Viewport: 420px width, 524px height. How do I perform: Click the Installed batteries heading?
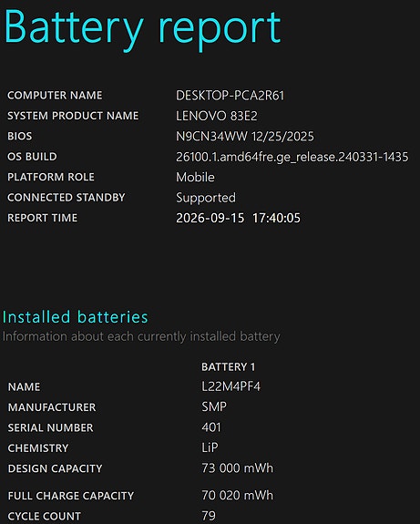pos(76,317)
